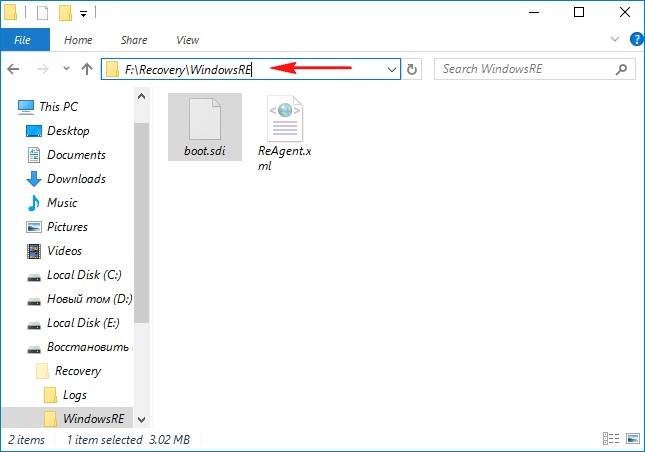Open Downloads in the navigation pane
This screenshot has width=645, height=452.
(76, 179)
